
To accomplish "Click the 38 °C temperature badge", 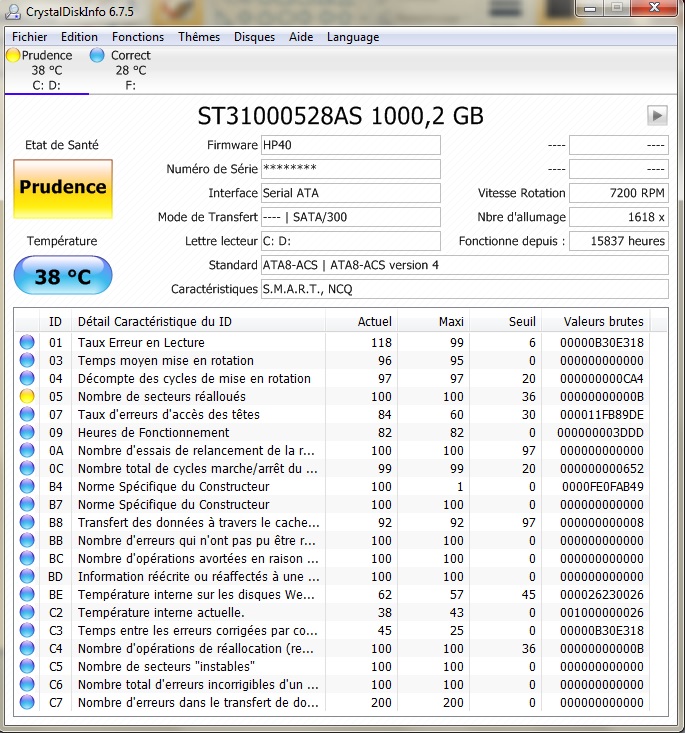I will (63, 275).
